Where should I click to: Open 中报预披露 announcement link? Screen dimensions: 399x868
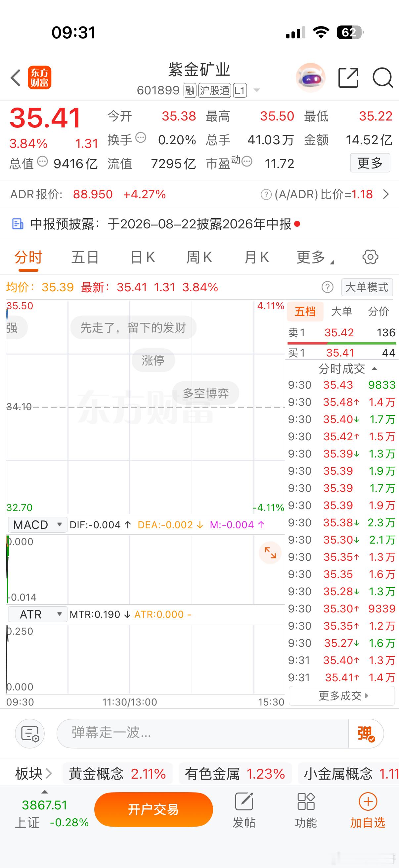click(161, 224)
